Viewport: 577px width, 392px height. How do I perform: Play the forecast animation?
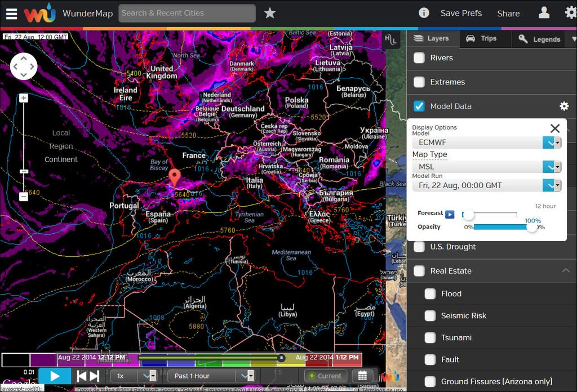450,214
